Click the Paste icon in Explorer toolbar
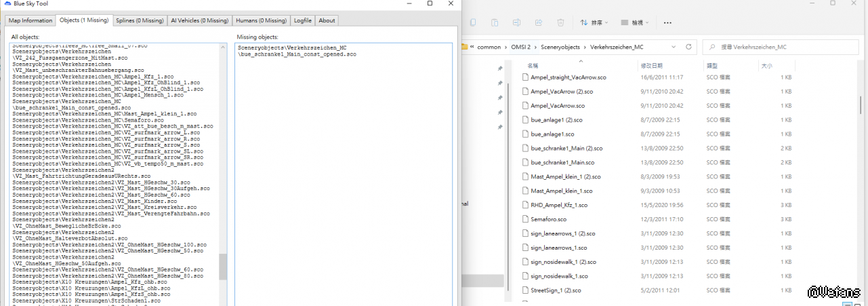The image size is (868, 306). point(495,22)
